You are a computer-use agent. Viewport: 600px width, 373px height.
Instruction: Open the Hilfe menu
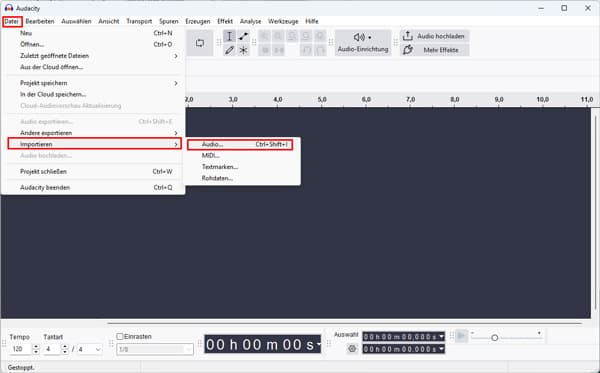312,21
